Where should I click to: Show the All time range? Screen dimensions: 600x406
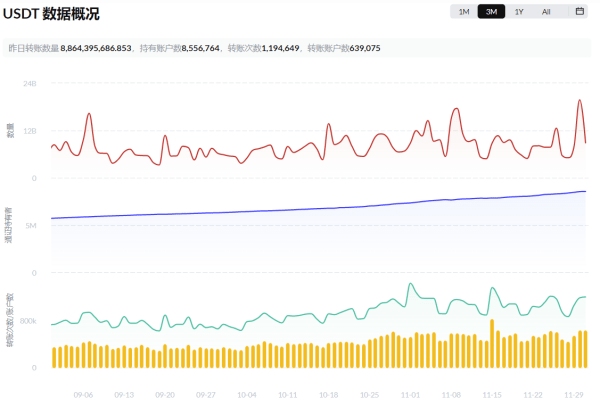pyautogui.click(x=545, y=12)
